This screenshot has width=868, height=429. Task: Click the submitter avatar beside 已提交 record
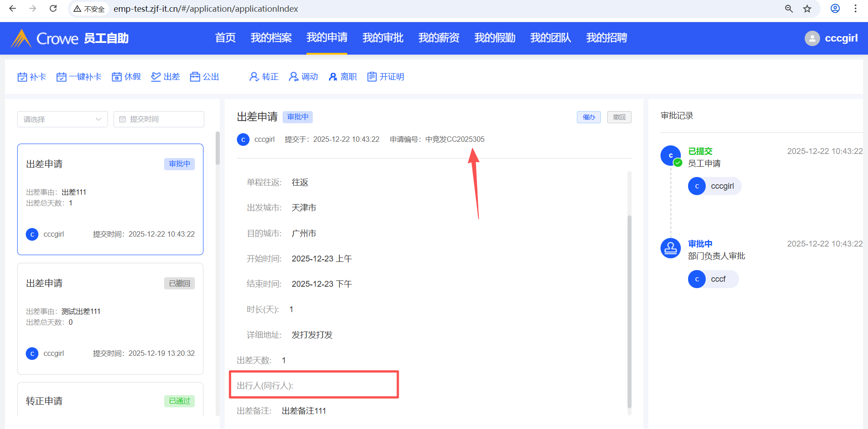pos(670,155)
